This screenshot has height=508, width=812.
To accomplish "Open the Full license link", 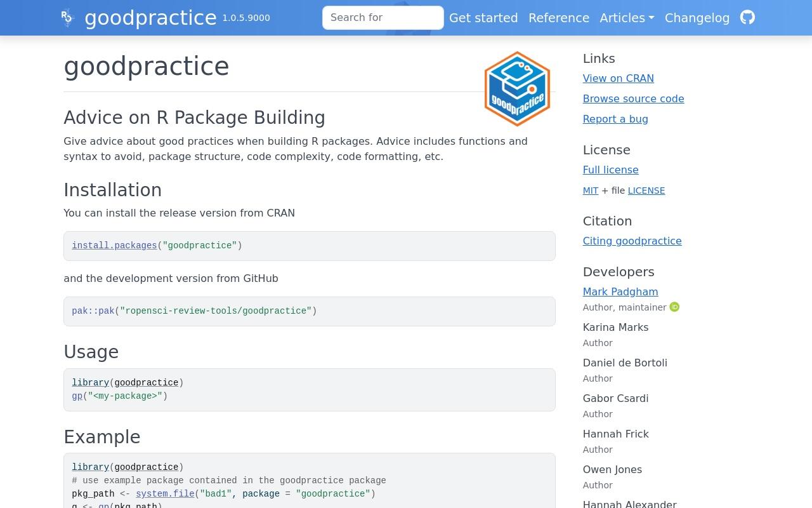I will point(610,170).
